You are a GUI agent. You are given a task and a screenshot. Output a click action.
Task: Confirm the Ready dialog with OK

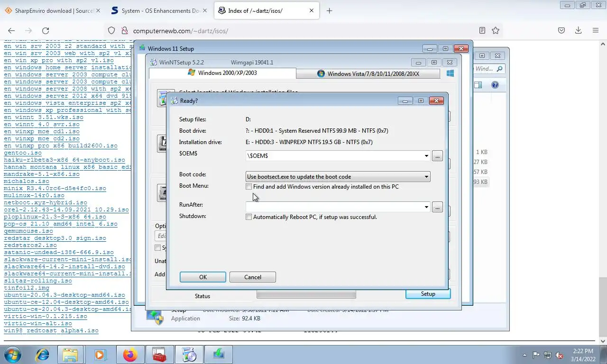[x=203, y=277]
